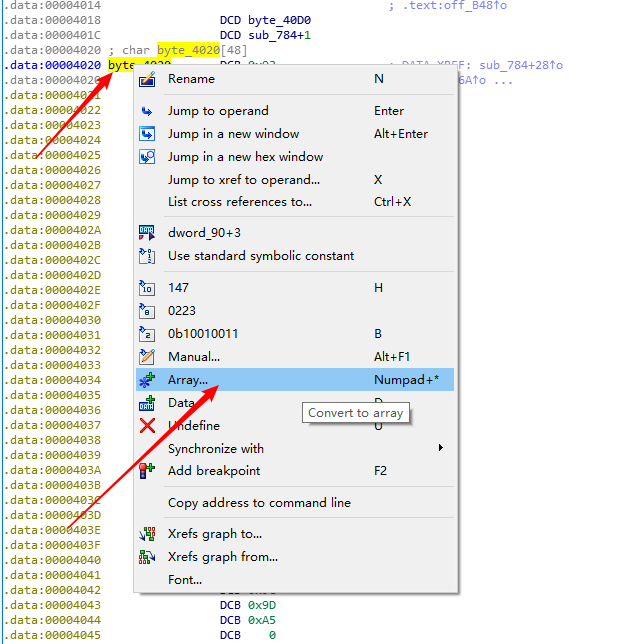
Task: Click the Jump in a new window icon
Action: tap(147, 134)
